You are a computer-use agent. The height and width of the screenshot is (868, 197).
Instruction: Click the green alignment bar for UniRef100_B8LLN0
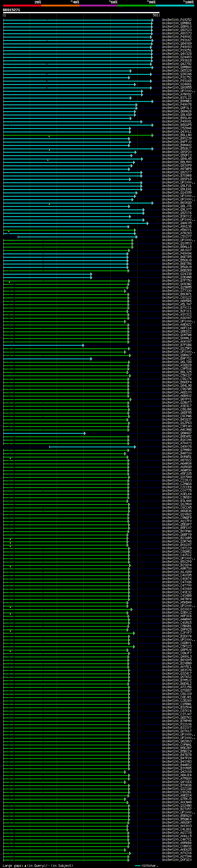(x=78, y=135)
